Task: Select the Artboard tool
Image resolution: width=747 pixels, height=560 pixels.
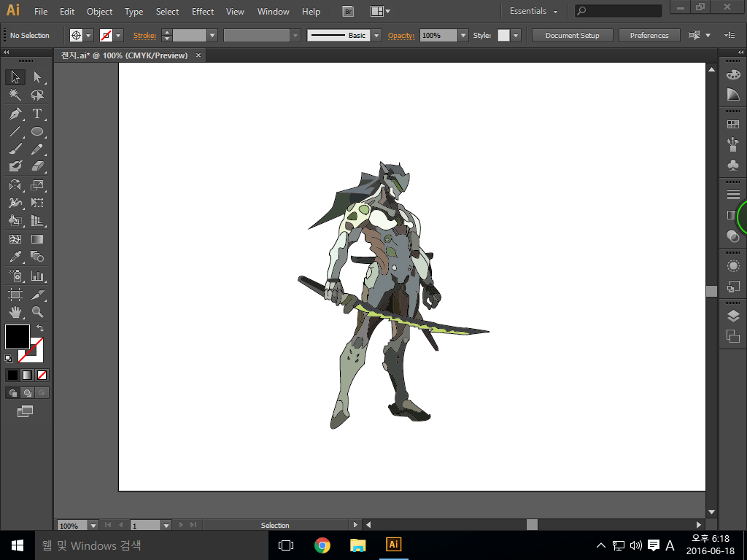Action: pos(15,295)
